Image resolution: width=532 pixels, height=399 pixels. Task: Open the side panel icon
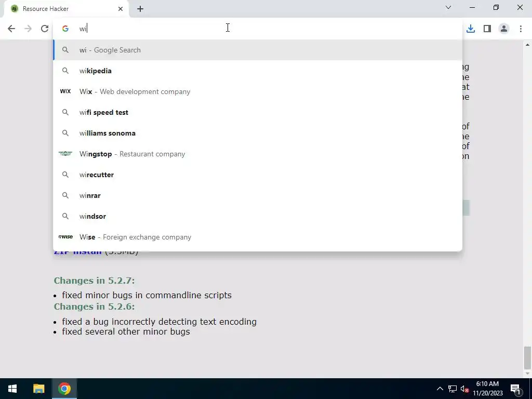[x=487, y=29]
